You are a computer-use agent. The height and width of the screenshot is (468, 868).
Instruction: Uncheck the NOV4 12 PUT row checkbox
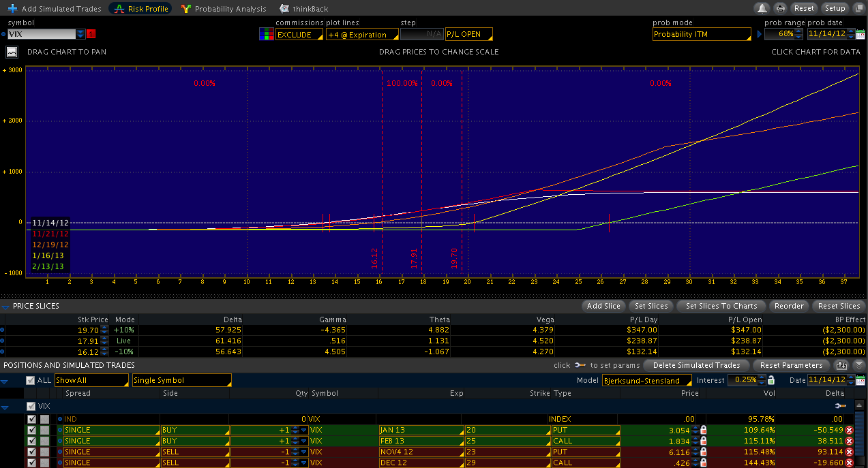point(32,452)
